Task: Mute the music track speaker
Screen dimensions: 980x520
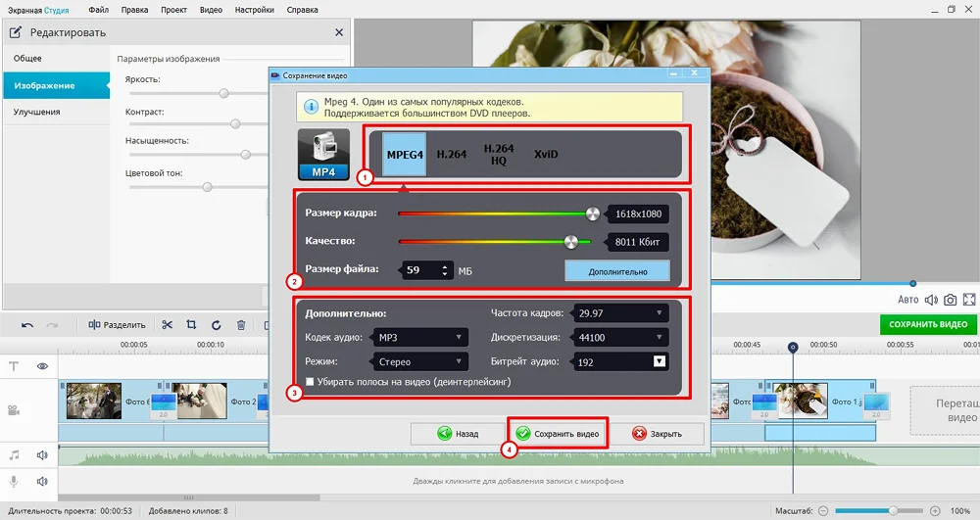Action: coord(43,455)
